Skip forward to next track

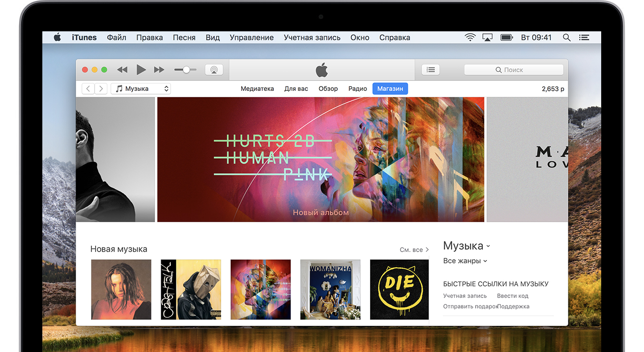point(159,70)
